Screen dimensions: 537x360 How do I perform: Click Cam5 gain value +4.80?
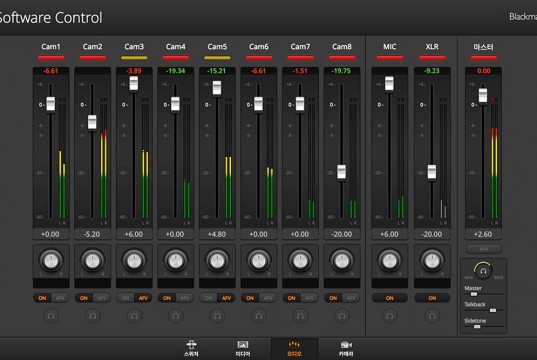[x=217, y=234]
